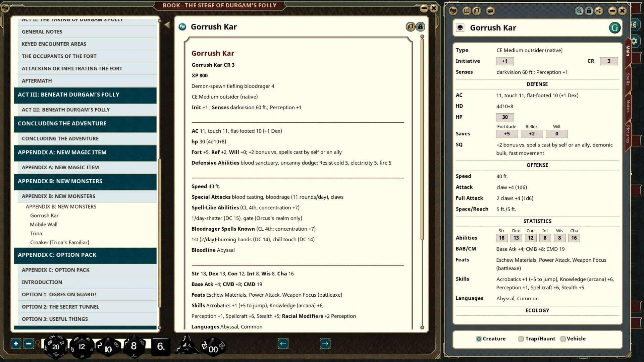Select the Creature radio option
This screenshot has width=644, height=362.
tap(479, 339)
